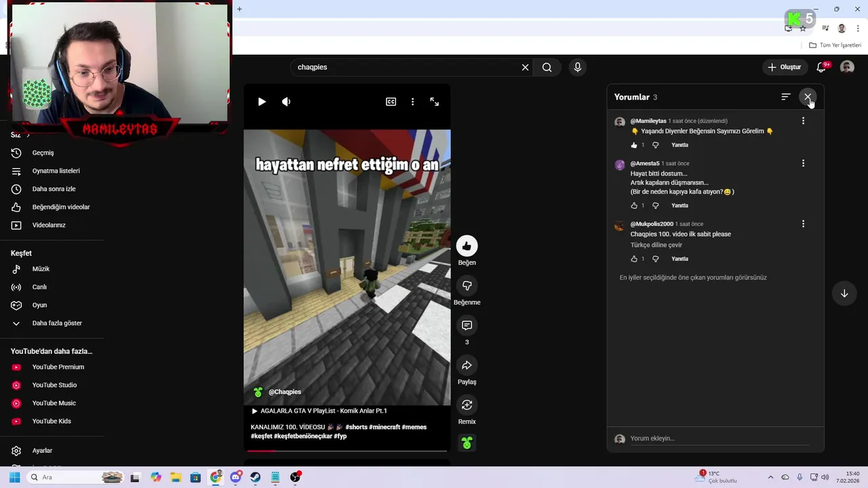Like the @Mukpolis2000 comment
Image resolution: width=868 pixels, height=488 pixels.
634,259
